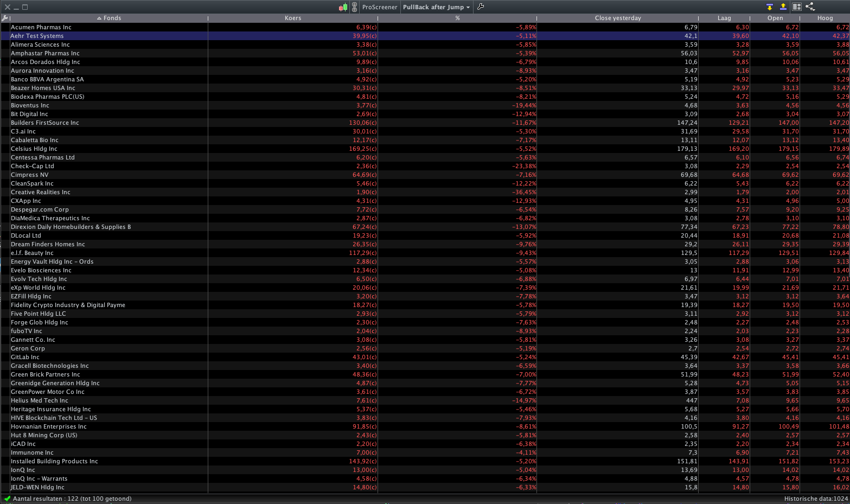
Task: Select the Celsius Hldg Inc row
Action: [x=425, y=149]
